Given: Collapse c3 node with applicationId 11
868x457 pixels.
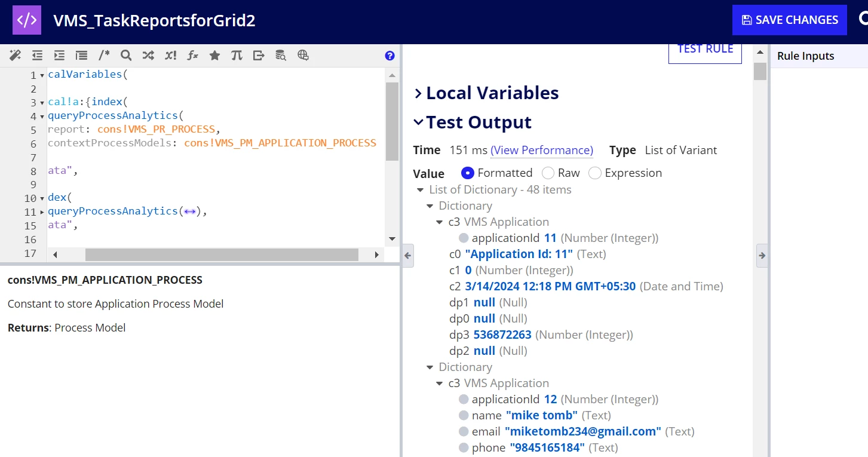Looking at the screenshot, I should 440,222.
